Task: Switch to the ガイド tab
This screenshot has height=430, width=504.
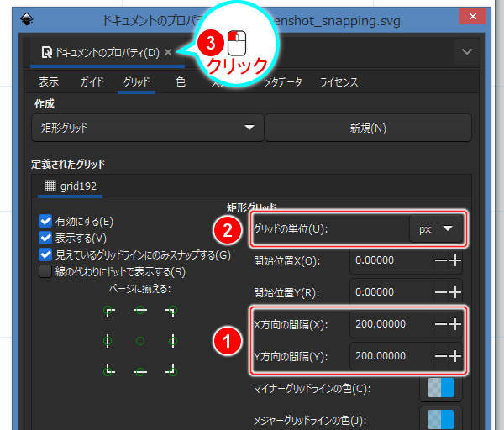Action: (x=92, y=82)
